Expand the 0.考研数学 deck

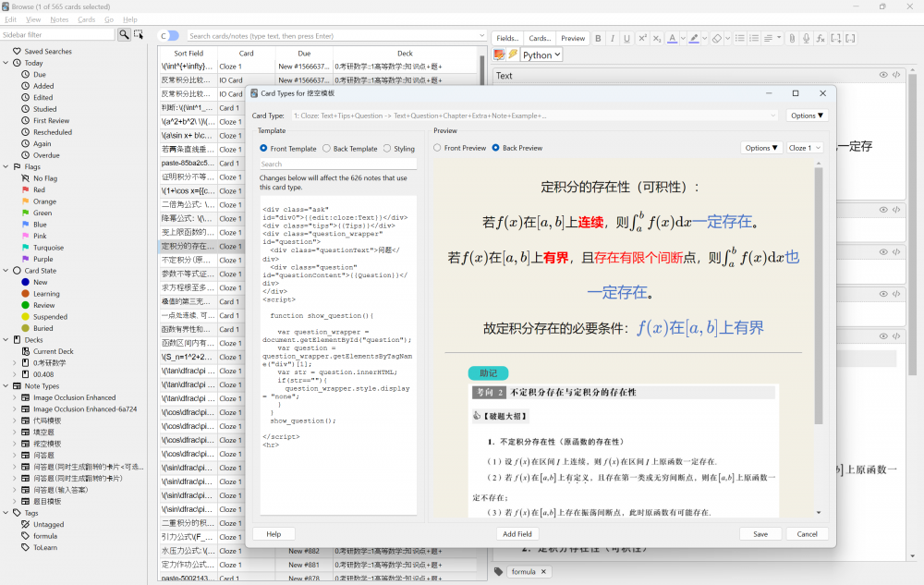coord(15,363)
